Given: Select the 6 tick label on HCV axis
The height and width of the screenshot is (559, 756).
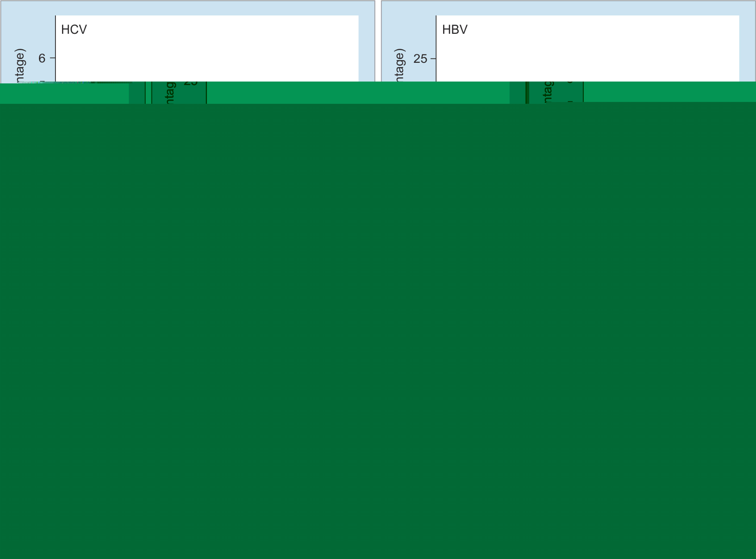Looking at the screenshot, I should coord(42,58).
